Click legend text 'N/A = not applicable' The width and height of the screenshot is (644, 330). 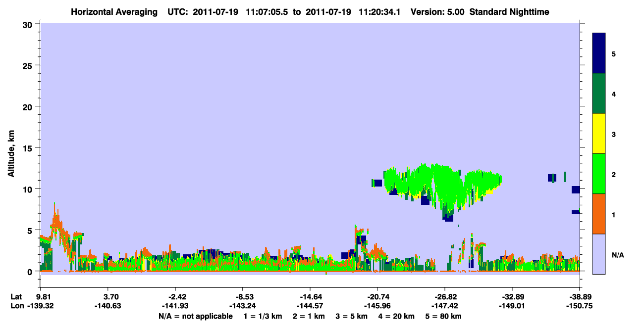[196, 316]
